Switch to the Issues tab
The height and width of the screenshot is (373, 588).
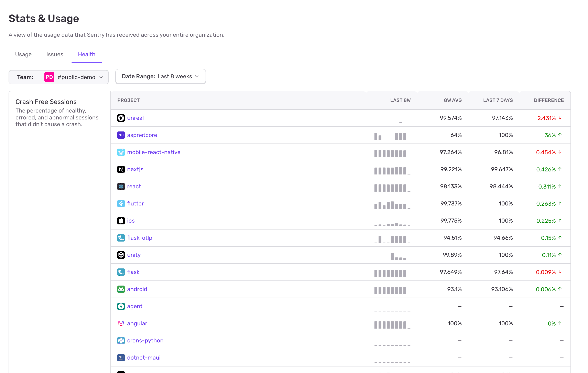pos(54,54)
